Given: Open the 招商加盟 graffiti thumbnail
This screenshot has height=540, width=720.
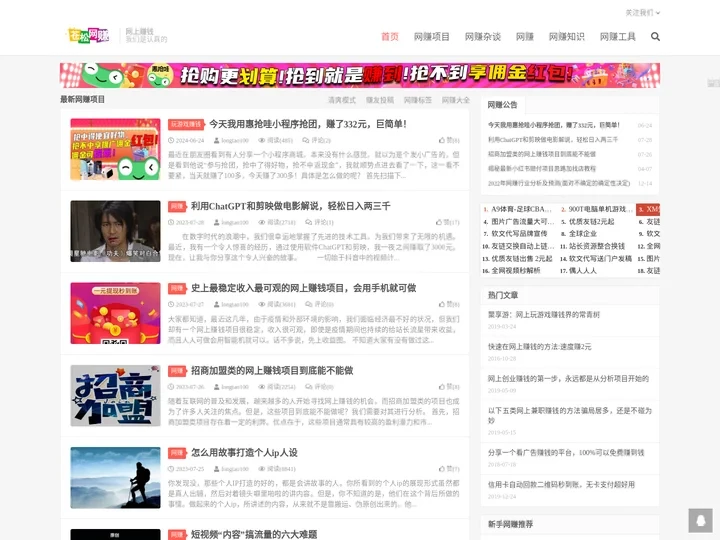Looking at the screenshot, I should [115, 395].
